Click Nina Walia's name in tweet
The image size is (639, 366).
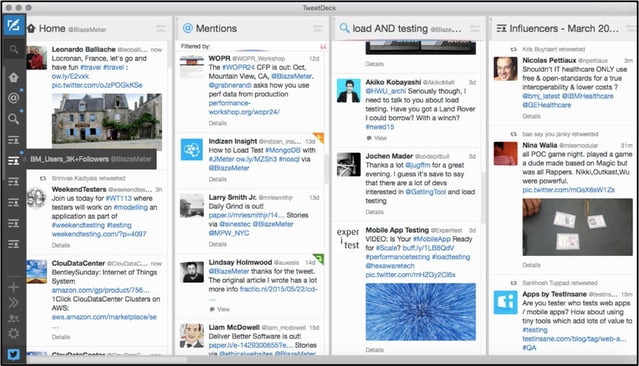pyautogui.click(x=540, y=145)
